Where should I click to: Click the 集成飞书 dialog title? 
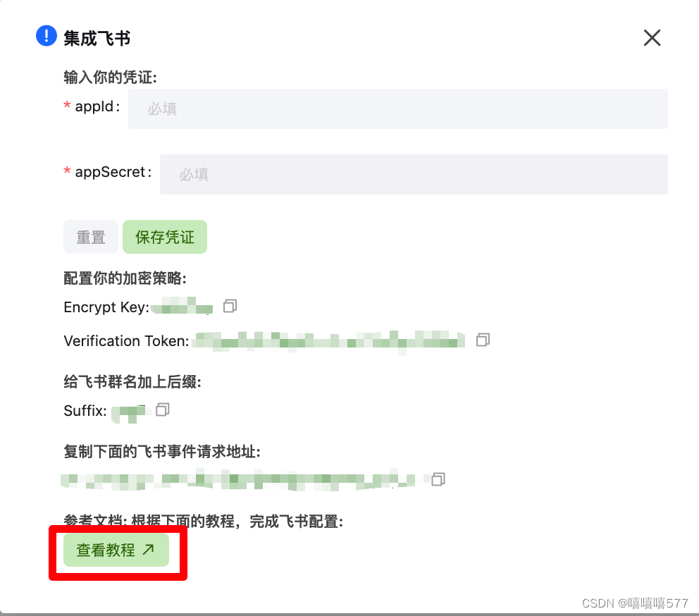click(x=97, y=38)
